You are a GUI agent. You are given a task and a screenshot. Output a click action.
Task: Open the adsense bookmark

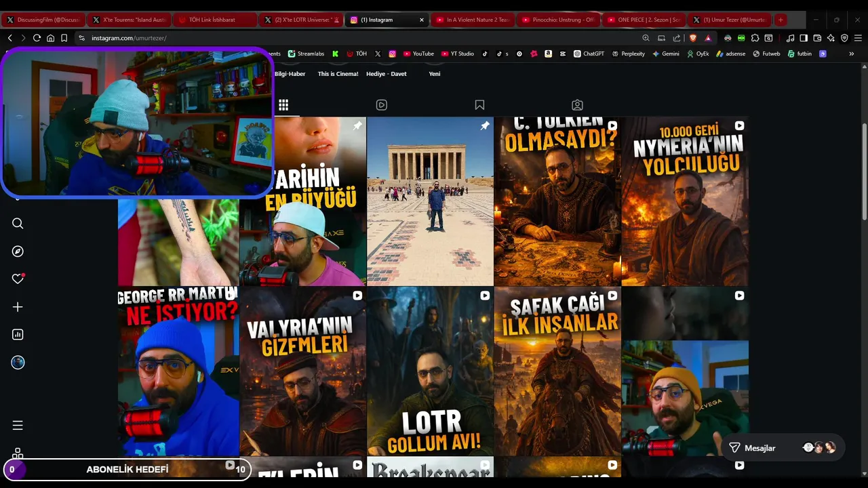click(x=731, y=54)
